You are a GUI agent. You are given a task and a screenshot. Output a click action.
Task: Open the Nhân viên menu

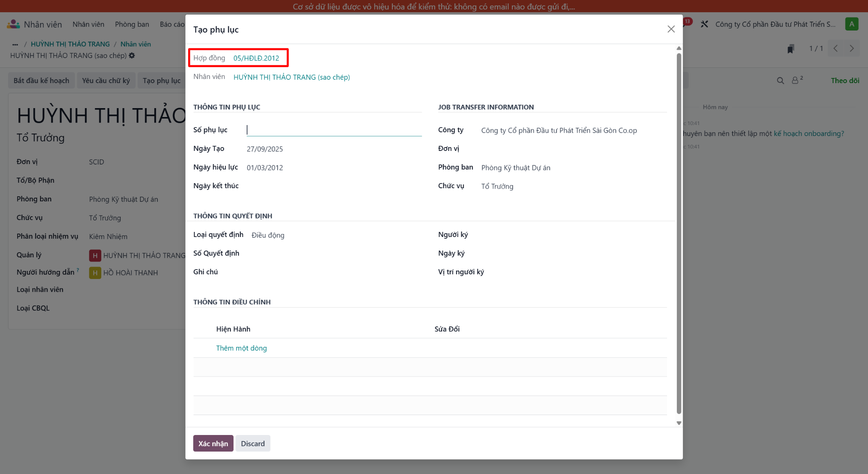(x=88, y=24)
